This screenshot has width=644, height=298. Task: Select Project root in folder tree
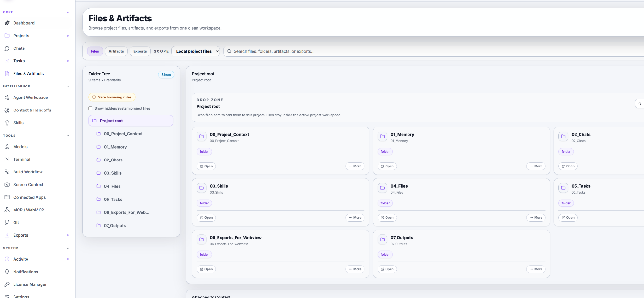[131, 121]
